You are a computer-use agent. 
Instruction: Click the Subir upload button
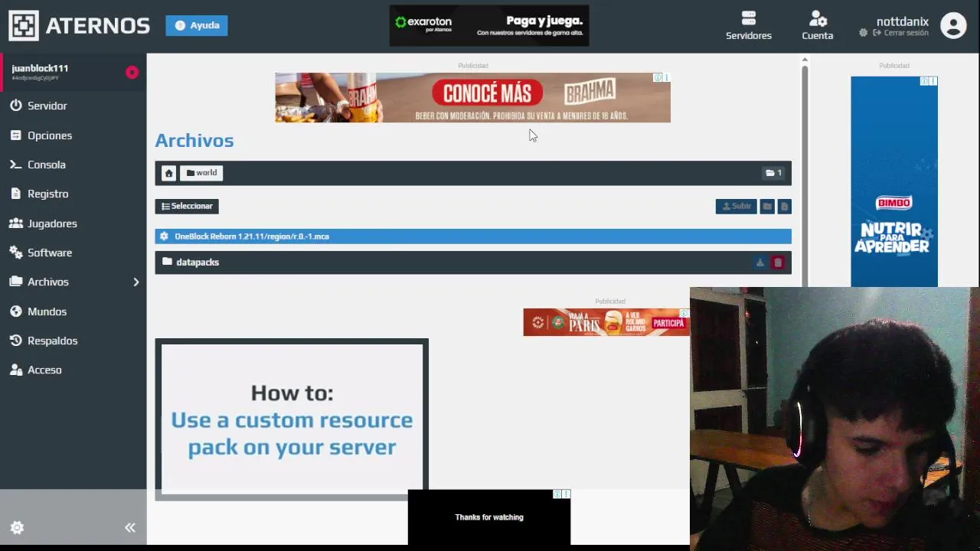(x=736, y=206)
